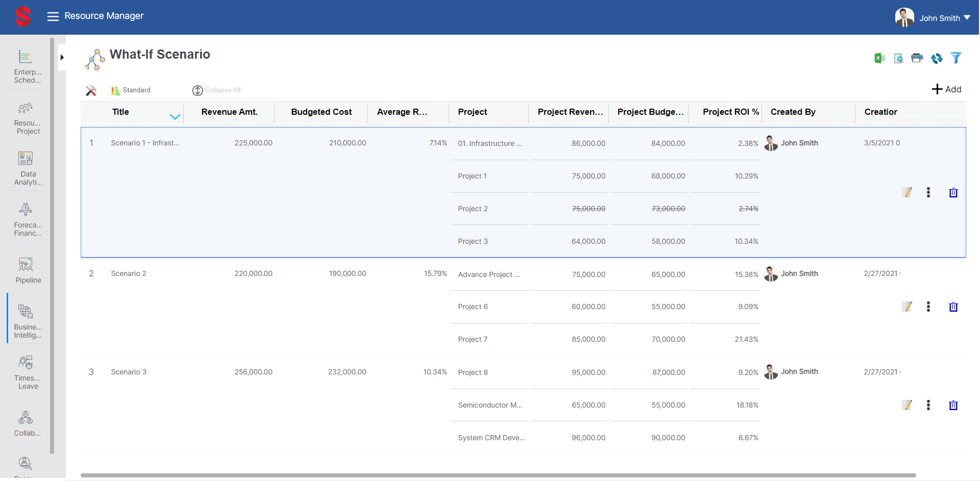Image resolution: width=980 pixels, height=481 pixels.
Task: Edit Scenario 3 with pencil icon
Action: tap(907, 405)
